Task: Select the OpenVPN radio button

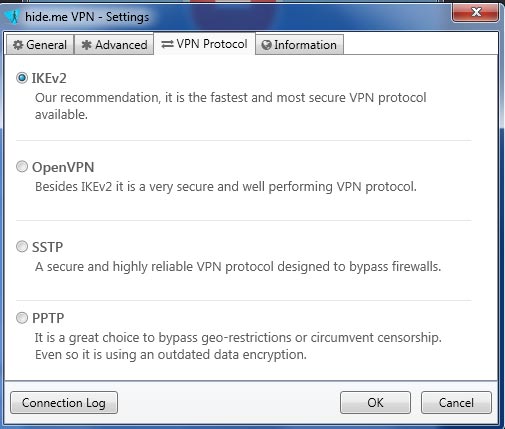Action: tap(22, 166)
